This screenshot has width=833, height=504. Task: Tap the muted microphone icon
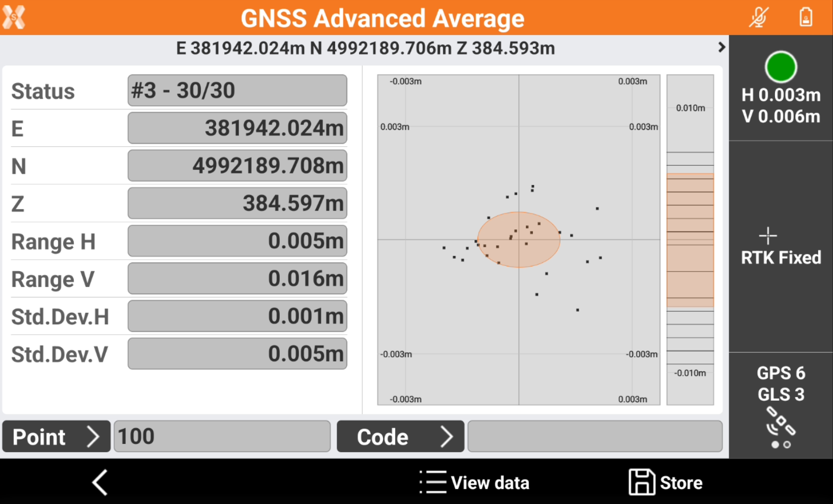point(758,17)
